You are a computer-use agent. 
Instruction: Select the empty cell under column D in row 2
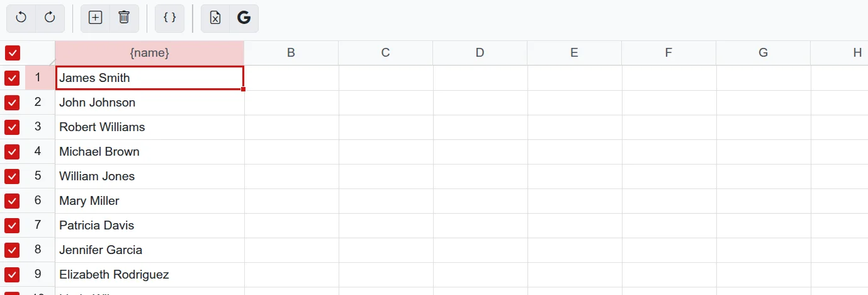point(480,103)
